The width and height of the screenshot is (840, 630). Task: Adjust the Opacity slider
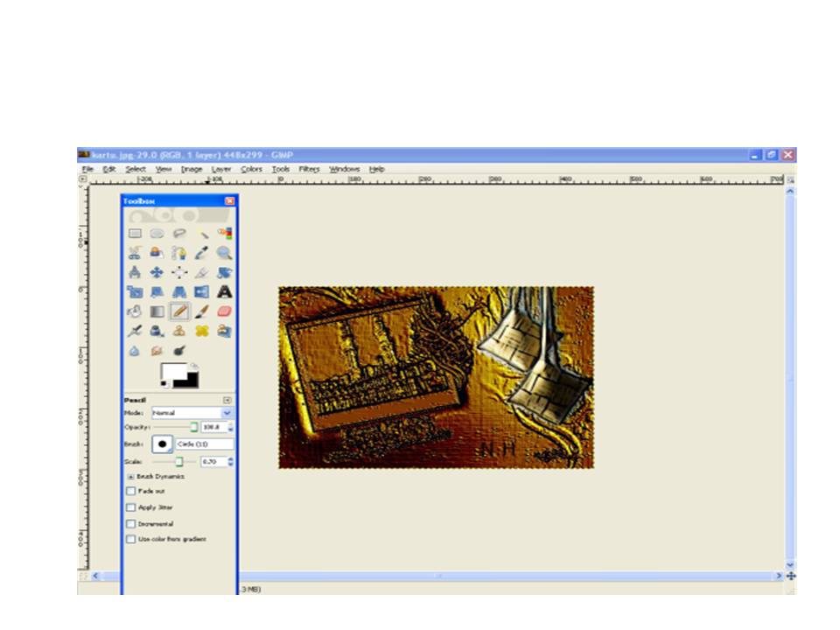point(175,427)
